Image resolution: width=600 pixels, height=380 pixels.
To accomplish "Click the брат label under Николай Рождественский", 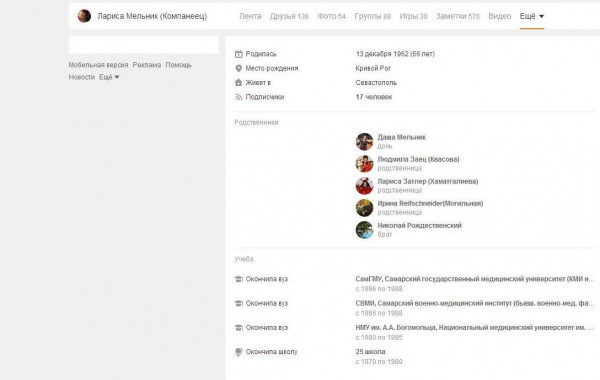I will coord(385,234).
